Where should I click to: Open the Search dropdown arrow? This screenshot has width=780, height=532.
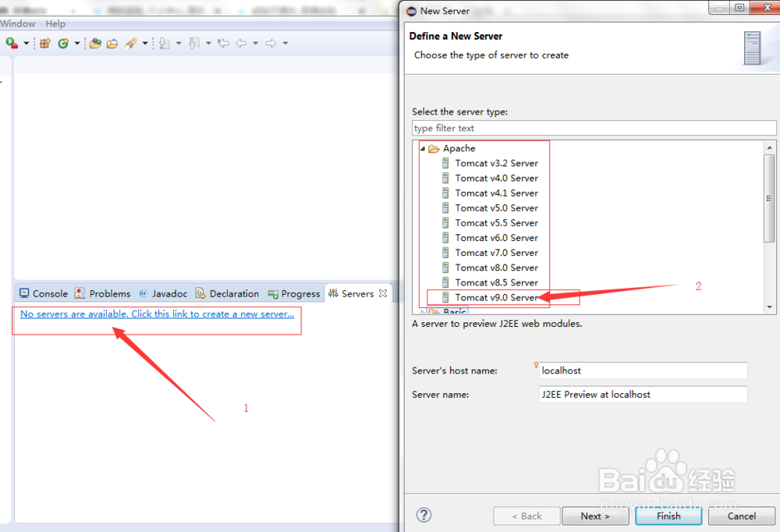point(145,44)
